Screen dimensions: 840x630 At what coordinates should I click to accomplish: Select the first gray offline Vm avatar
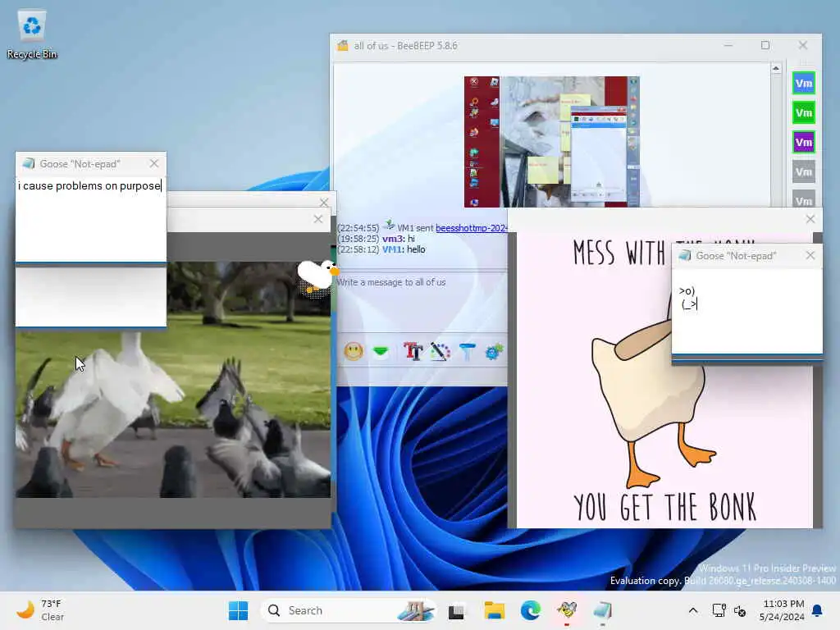(x=804, y=172)
